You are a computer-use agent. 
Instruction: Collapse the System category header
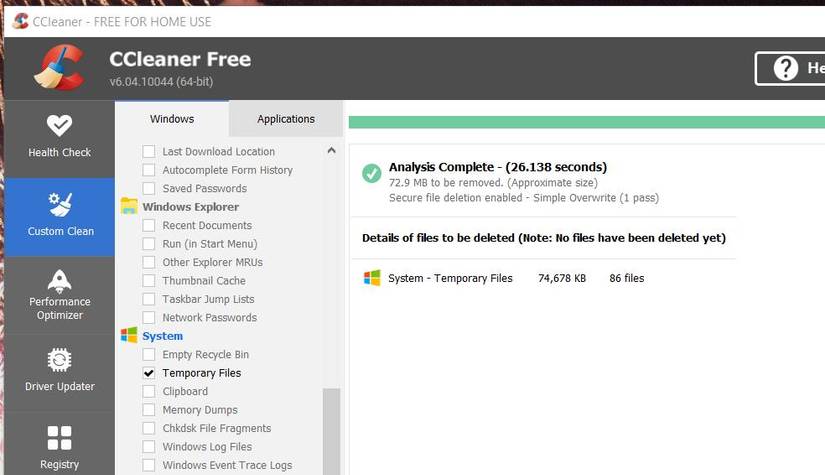pos(163,336)
